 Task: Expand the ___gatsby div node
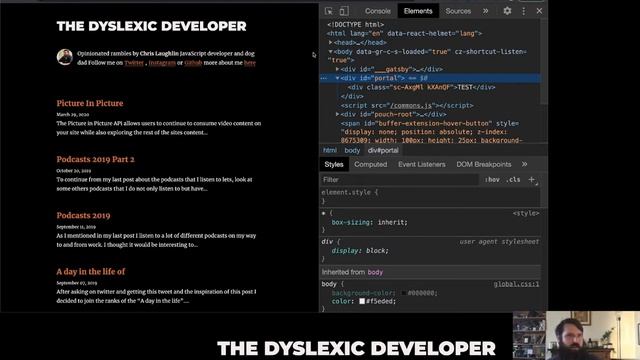pyautogui.click(x=337, y=69)
